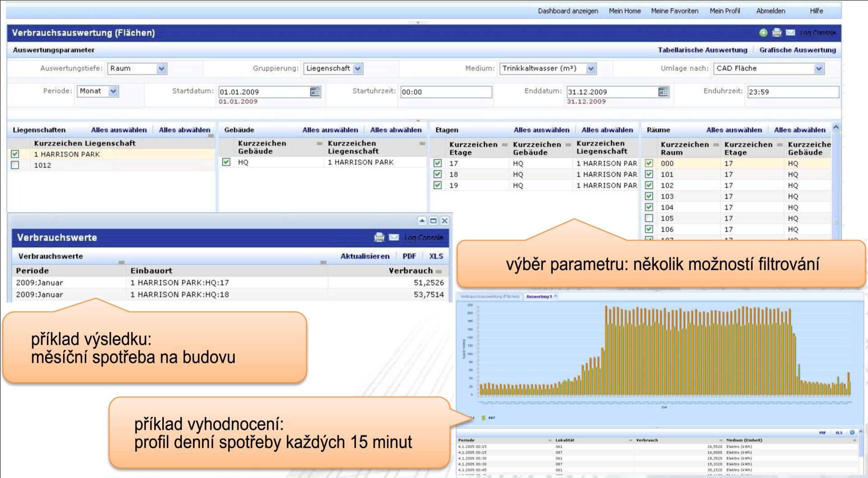This screenshot has height=478, width=868.
Task: Uncheck floor 17 in Etagen list
Action: pyautogui.click(x=437, y=163)
